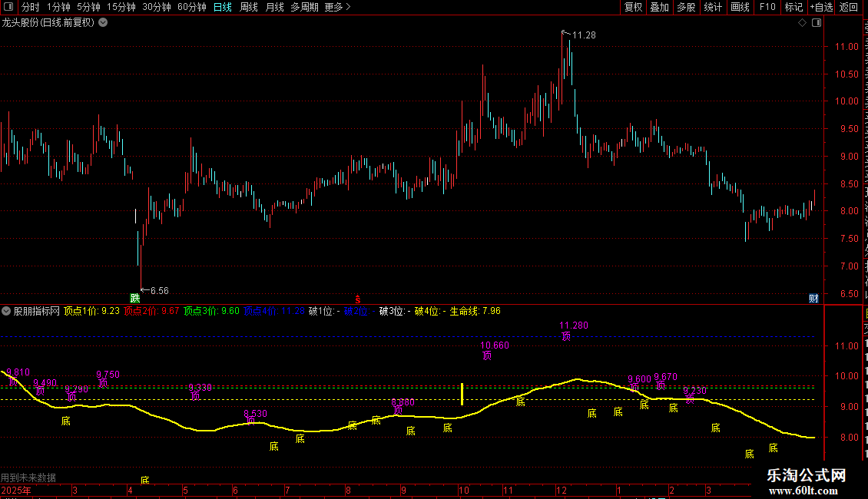868x499 pixels.
Task: Open the 统计 statistics tool
Action: click(713, 7)
